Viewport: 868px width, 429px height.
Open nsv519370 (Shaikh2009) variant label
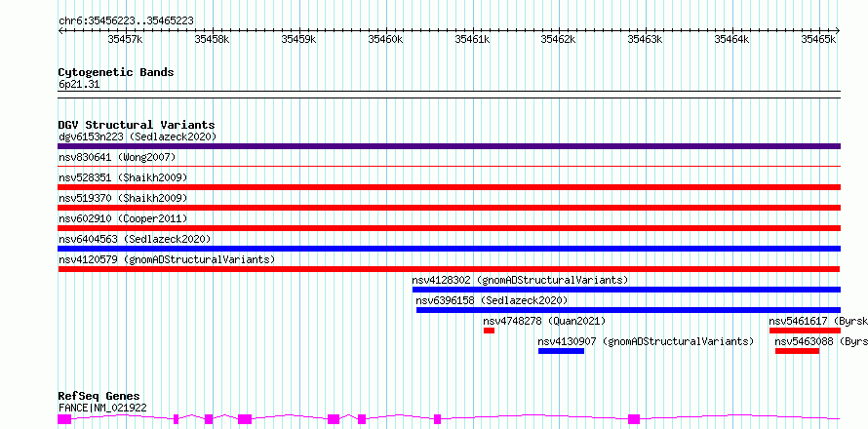[x=123, y=198]
